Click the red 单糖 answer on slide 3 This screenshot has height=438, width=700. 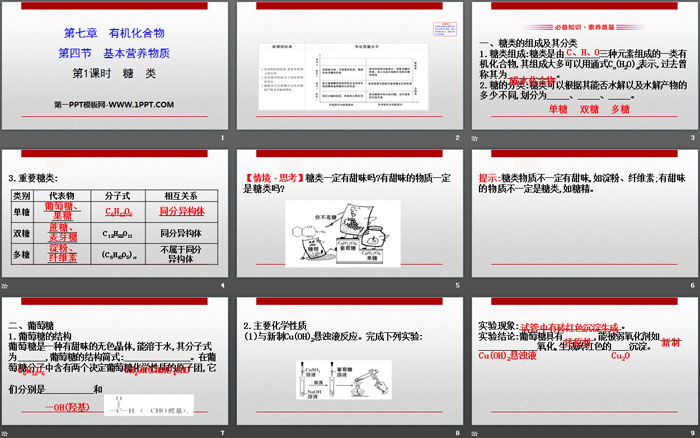(558, 109)
